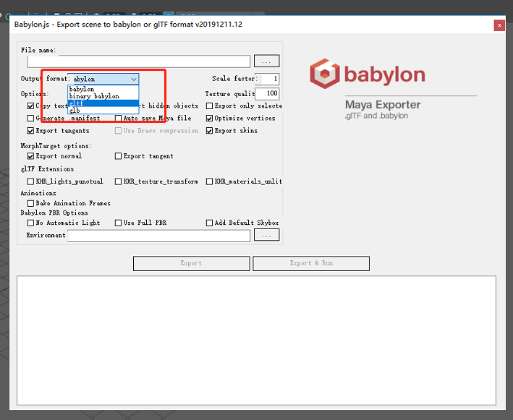
Task: Toggle the Copy textures checkbox
Action: 30,106
